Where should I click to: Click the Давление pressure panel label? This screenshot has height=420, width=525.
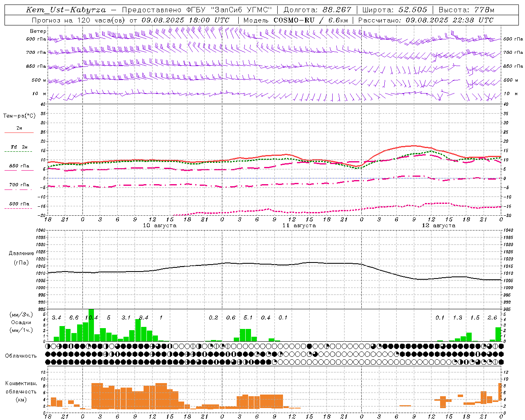pos(21,253)
